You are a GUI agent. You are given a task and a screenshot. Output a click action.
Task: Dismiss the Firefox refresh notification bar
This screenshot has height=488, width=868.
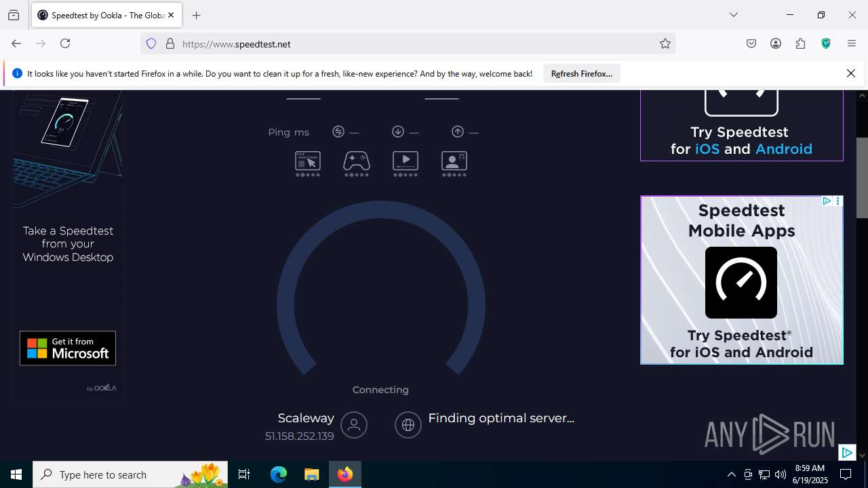pyautogui.click(x=851, y=73)
